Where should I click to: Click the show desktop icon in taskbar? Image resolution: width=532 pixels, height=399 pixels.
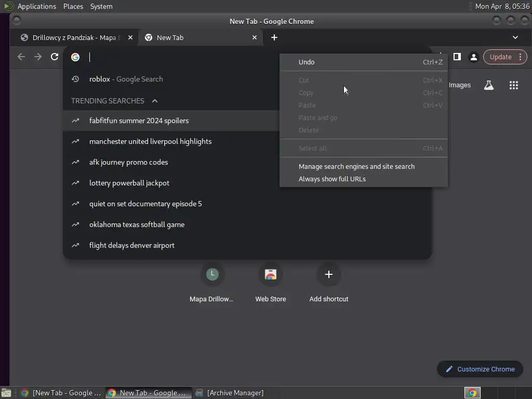click(6, 393)
